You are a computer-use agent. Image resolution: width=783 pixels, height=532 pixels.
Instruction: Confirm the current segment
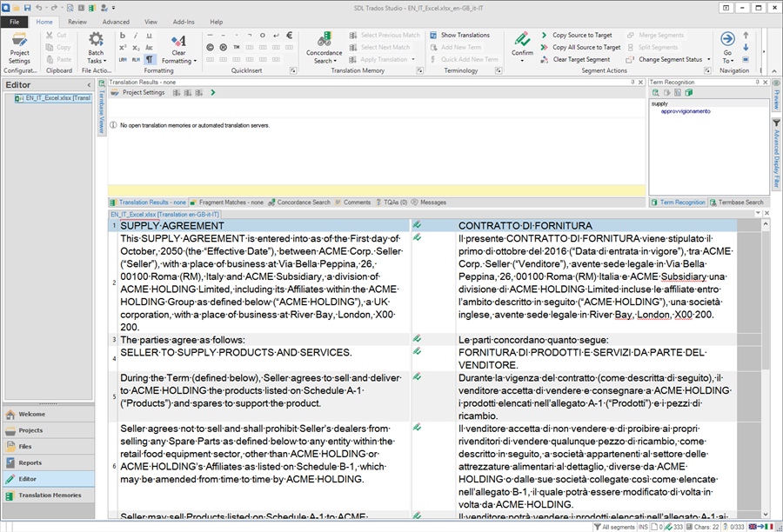[x=522, y=44]
